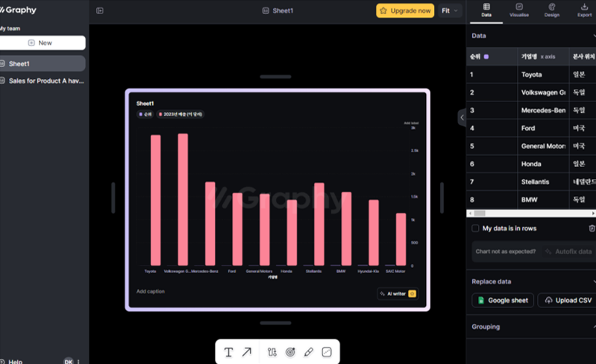
Task: Click the trend line tool icon
Action: click(x=327, y=352)
